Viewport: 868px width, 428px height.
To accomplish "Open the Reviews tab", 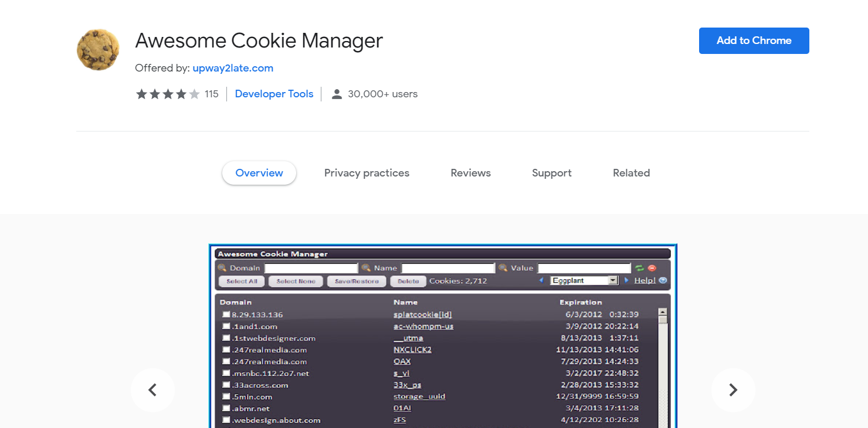I will pos(470,173).
